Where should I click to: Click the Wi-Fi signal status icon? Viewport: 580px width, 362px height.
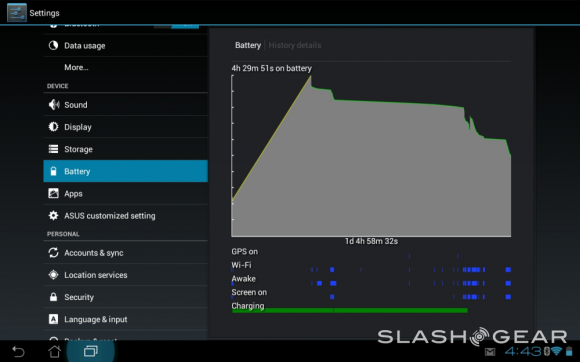[556, 351]
